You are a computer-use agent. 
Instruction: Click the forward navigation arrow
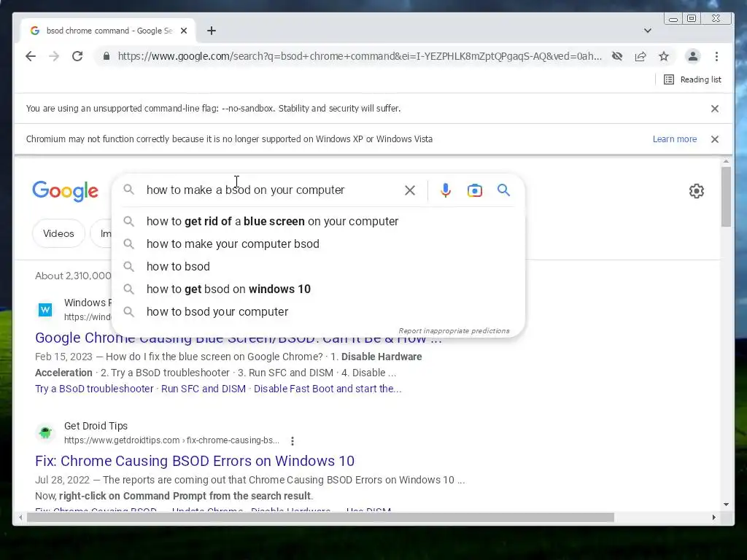pyautogui.click(x=54, y=56)
